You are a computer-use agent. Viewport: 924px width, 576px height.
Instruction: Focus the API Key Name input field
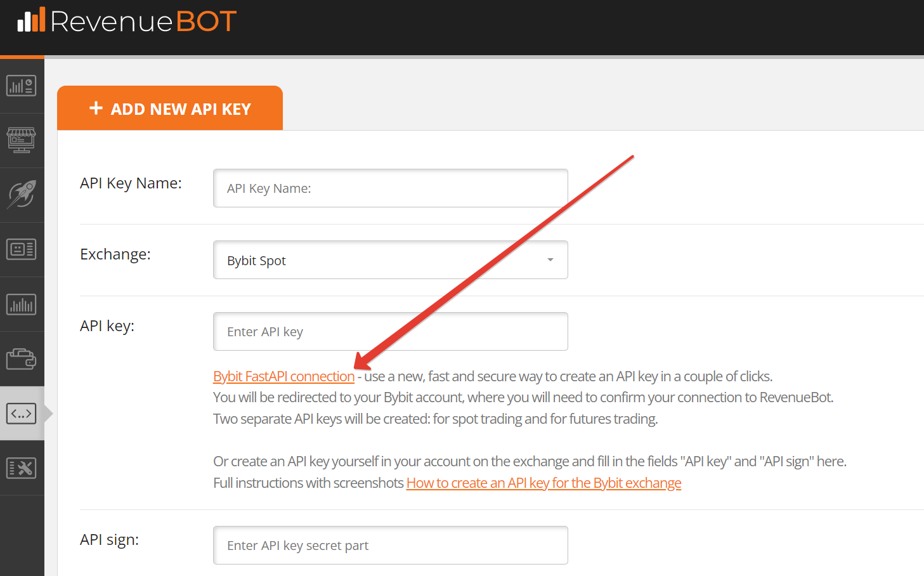pyautogui.click(x=391, y=188)
